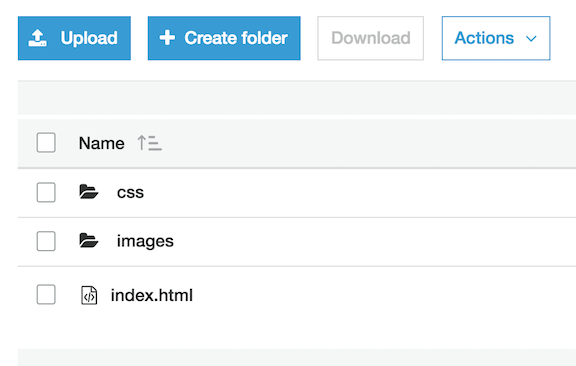Click the greyed-out Download button
576x366 pixels.
[x=371, y=38]
